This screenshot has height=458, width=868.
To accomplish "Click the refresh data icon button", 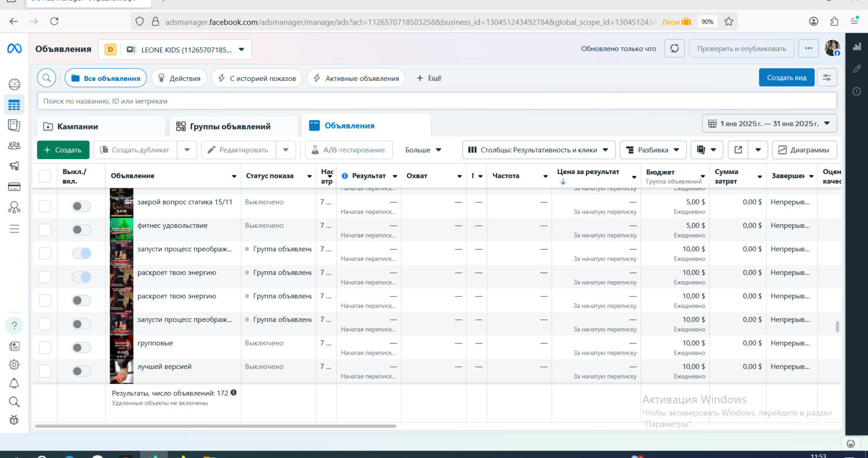I will [674, 48].
